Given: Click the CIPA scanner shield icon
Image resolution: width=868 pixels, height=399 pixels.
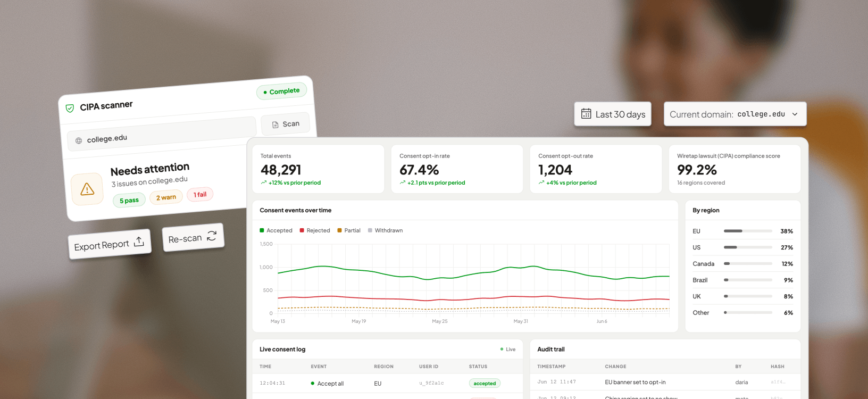Looking at the screenshot, I should pos(70,109).
